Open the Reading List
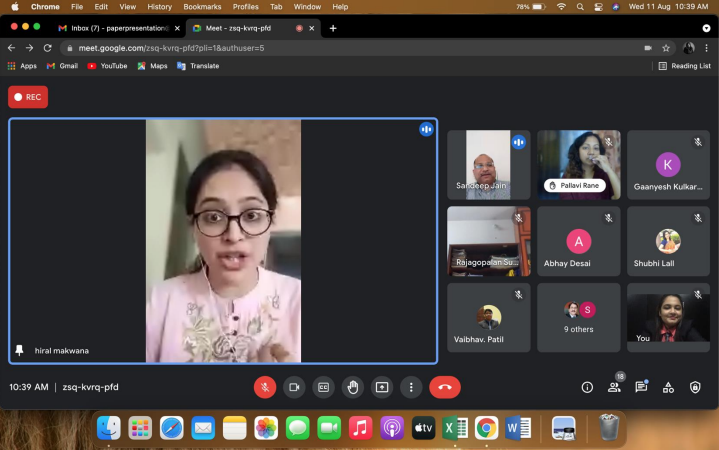The image size is (719, 450). [x=685, y=66]
